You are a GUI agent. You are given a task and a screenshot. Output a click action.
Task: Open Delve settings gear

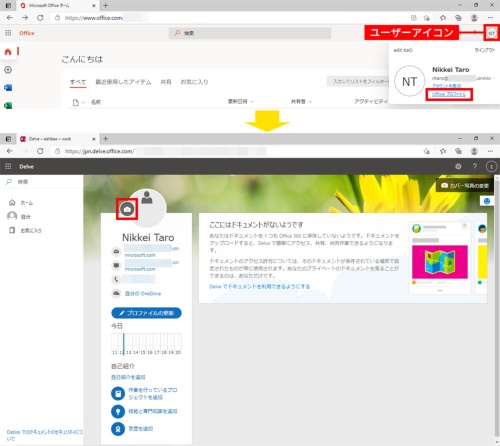tap(458, 166)
